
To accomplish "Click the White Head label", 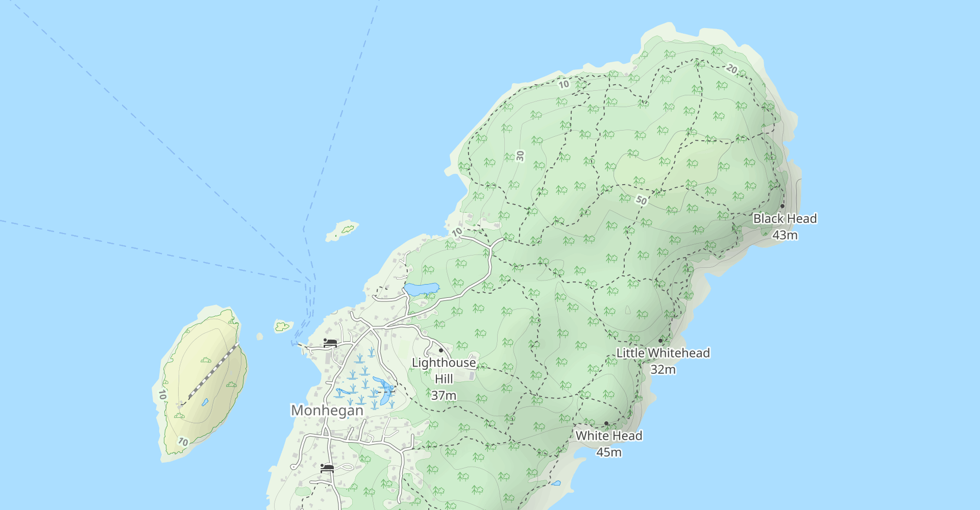I will 609,436.
